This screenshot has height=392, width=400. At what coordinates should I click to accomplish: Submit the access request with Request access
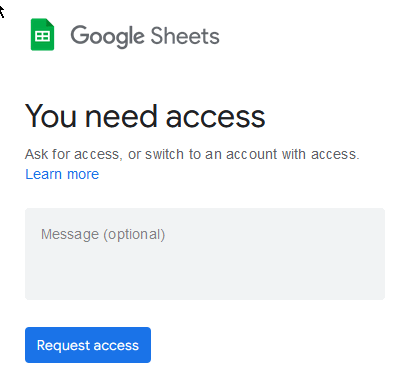[x=88, y=345]
